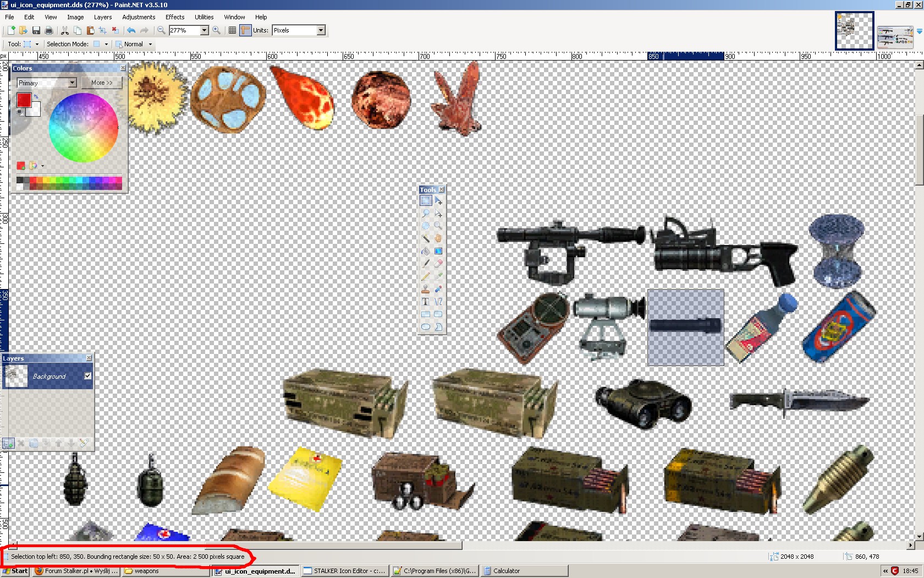
Task: Open the Utilities menu
Action: pyautogui.click(x=204, y=17)
